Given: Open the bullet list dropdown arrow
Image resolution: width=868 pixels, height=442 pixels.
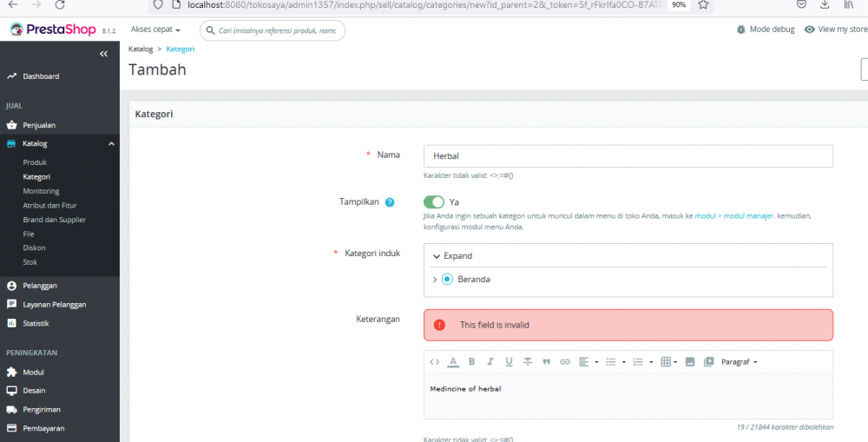Looking at the screenshot, I should 624,362.
